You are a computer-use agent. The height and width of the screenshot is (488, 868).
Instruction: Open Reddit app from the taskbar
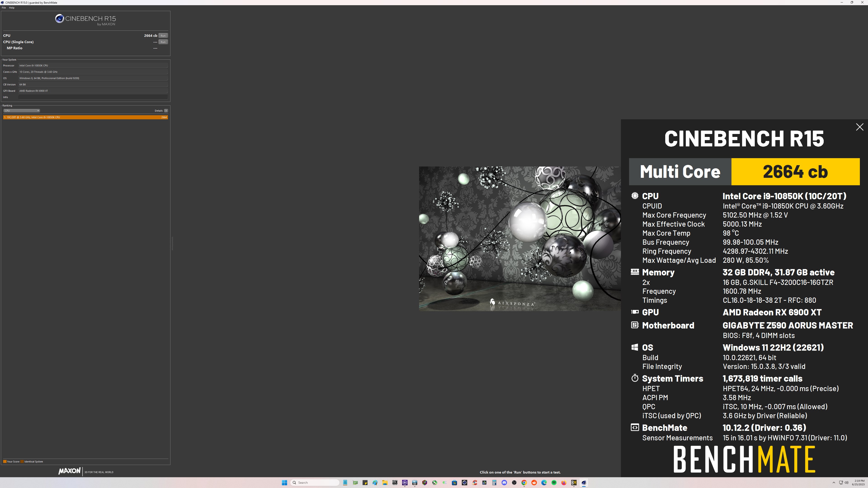[x=534, y=483]
